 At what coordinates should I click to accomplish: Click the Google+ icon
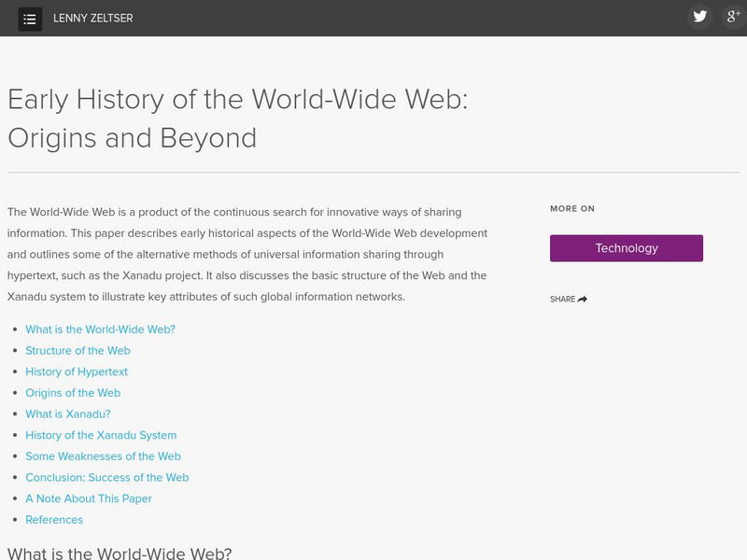734,16
